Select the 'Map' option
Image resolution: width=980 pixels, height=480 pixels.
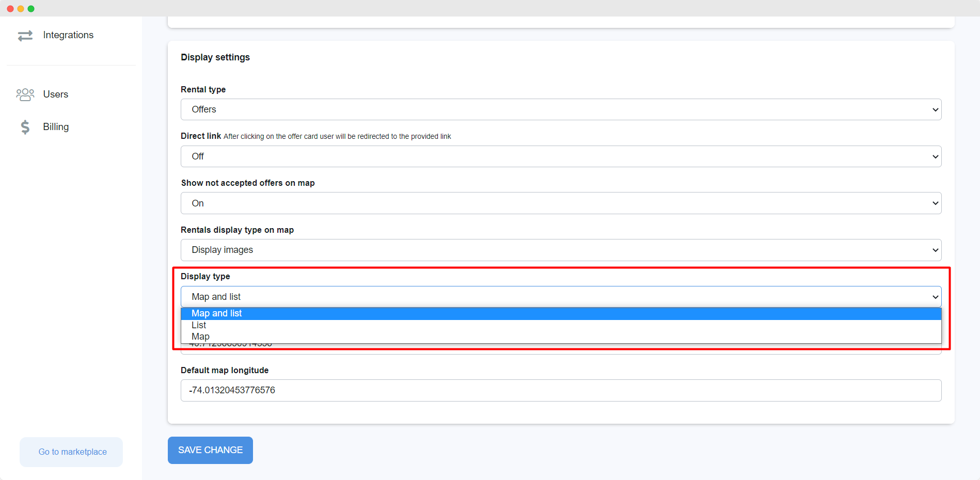click(561, 337)
